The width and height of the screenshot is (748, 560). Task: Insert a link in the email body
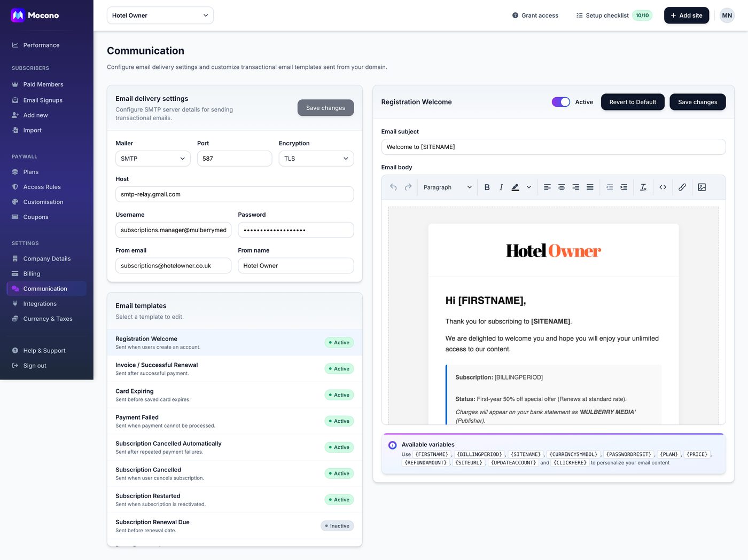tap(682, 187)
